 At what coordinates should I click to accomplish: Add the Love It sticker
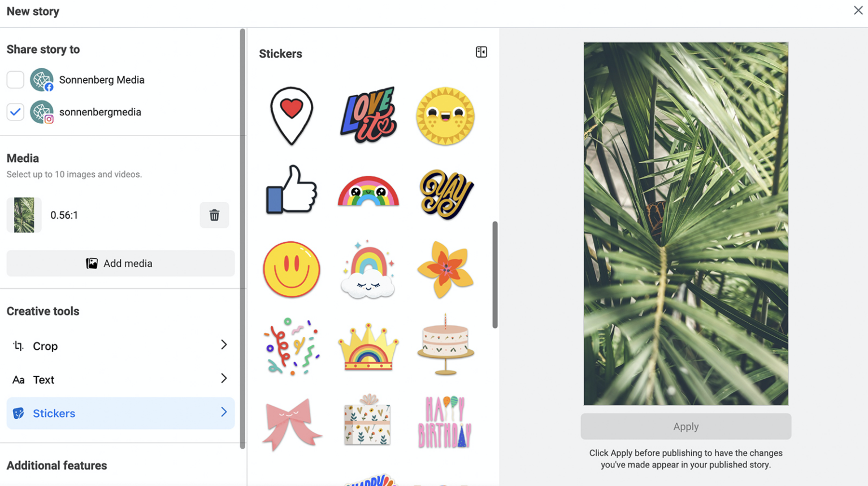368,115
